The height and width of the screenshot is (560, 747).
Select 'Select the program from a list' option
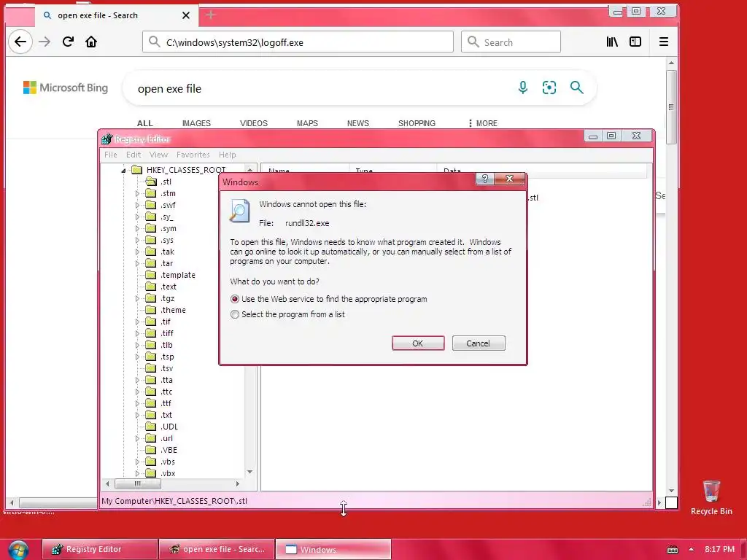coord(234,314)
